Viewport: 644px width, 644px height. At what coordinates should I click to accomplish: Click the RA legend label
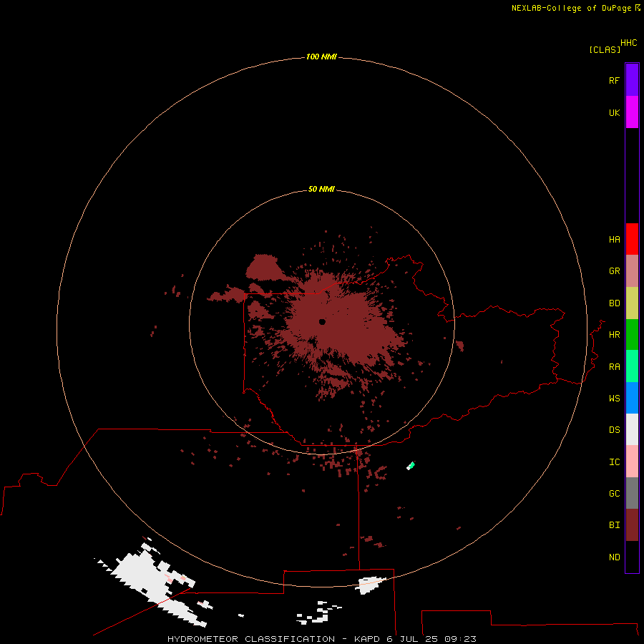[614, 367]
